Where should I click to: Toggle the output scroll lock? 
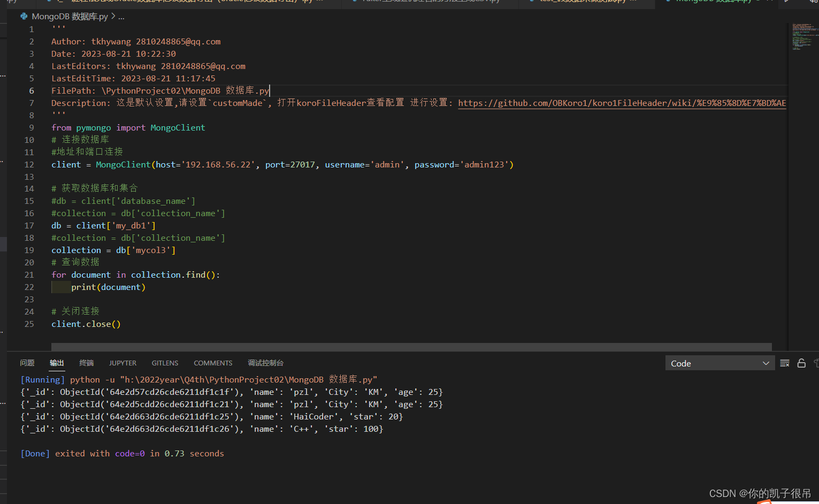[x=801, y=363]
